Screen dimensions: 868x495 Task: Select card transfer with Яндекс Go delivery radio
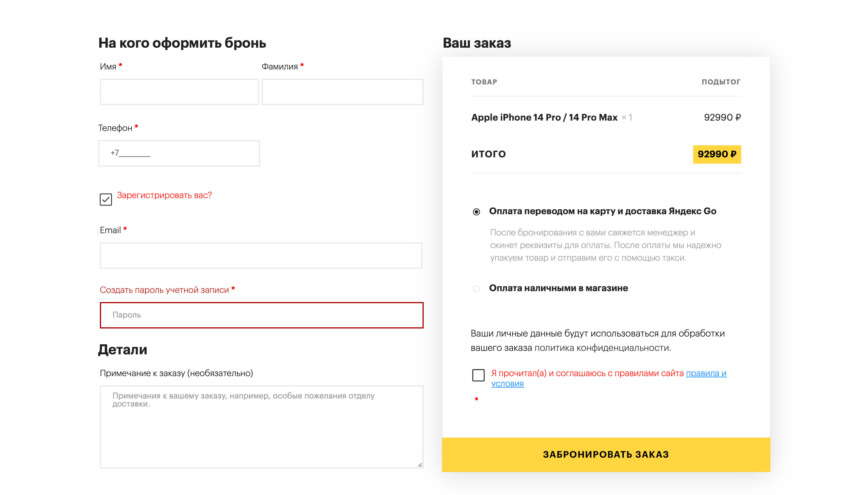tap(476, 212)
